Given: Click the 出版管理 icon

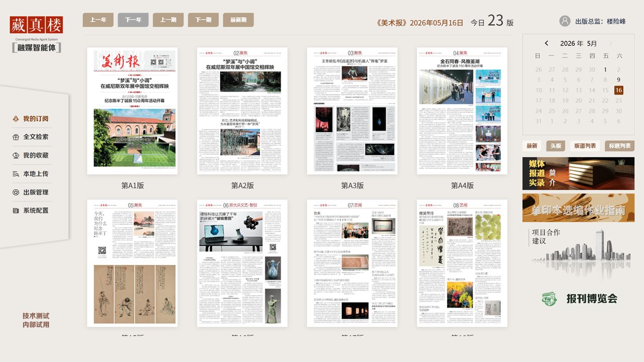Looking at the screenshot, I should (16, 192).
